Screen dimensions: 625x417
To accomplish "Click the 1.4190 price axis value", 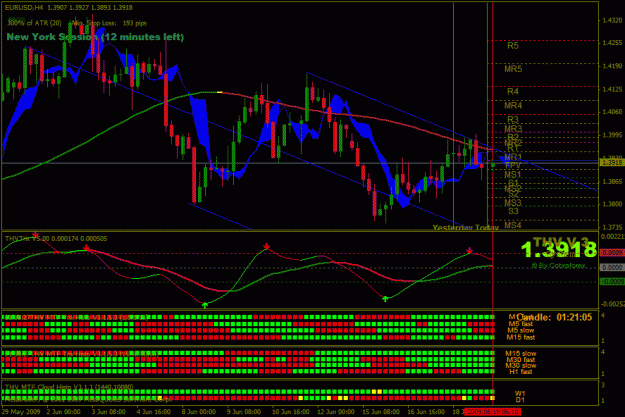I will pos(612,66).
